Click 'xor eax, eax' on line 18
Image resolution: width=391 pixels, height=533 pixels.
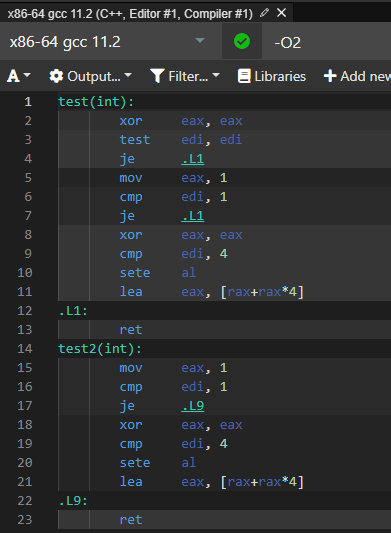(x=181, y=425)
